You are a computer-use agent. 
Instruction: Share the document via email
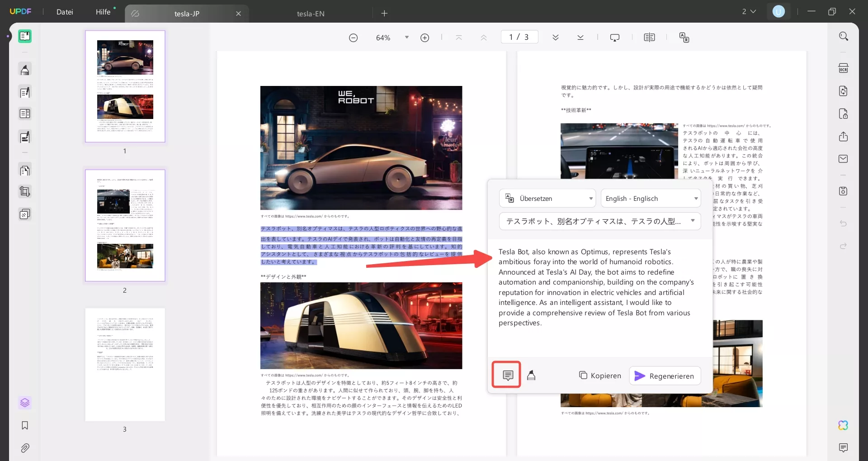844,159
